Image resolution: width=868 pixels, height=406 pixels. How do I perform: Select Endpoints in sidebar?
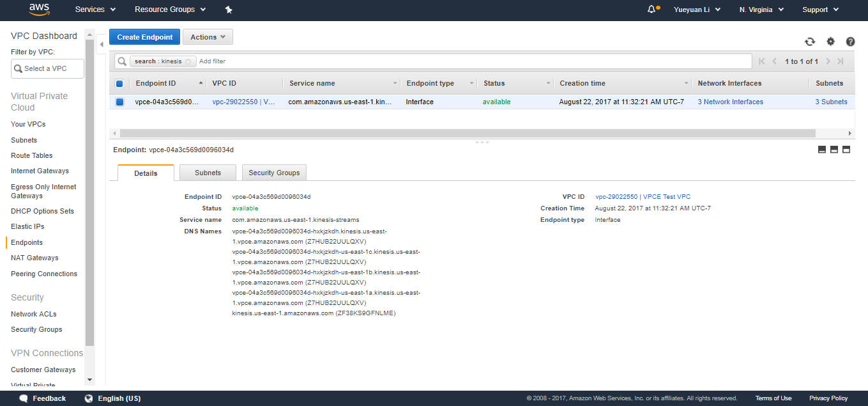click(27, 242)
